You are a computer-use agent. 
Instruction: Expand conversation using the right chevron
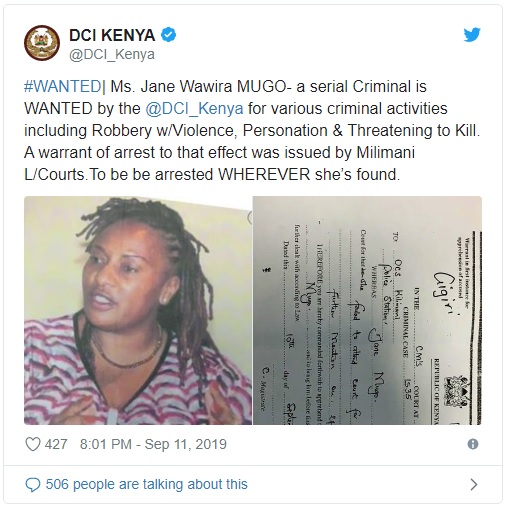pyautogui.click(x=474, y=484)
